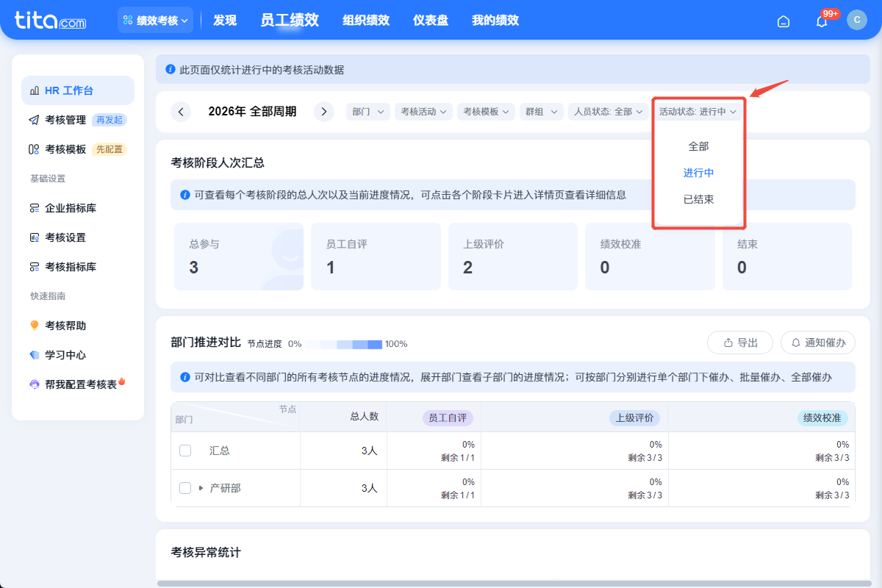Tick the 产研部 row checkbox
This screenshot has height=588, width=882.
[185, 487]
